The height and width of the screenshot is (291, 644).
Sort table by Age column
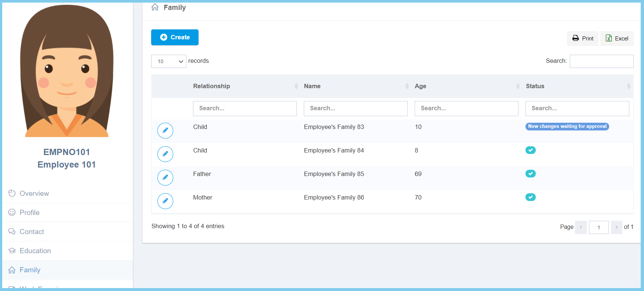tap(420, 86)
